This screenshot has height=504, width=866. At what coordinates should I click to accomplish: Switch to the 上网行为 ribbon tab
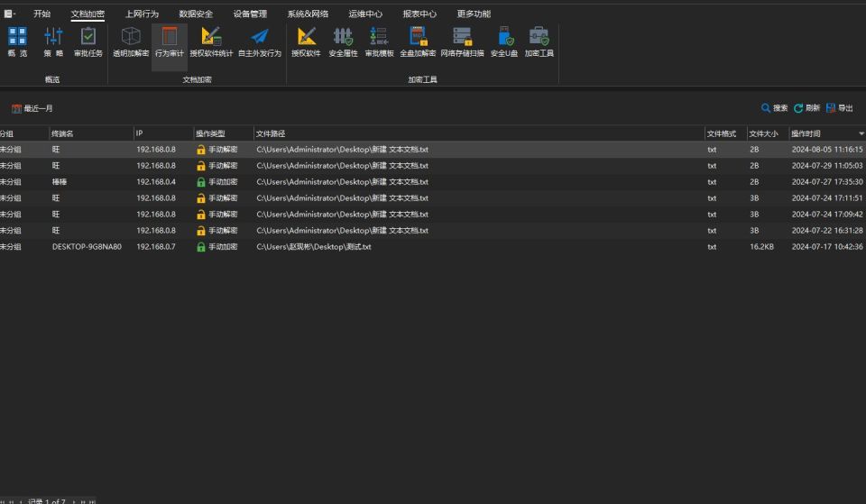click(142, 14)
